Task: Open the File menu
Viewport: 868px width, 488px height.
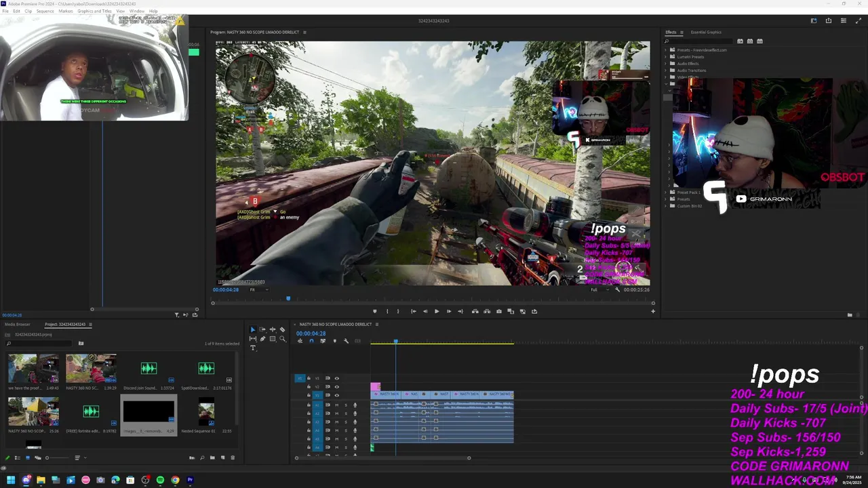Action: 5,12
